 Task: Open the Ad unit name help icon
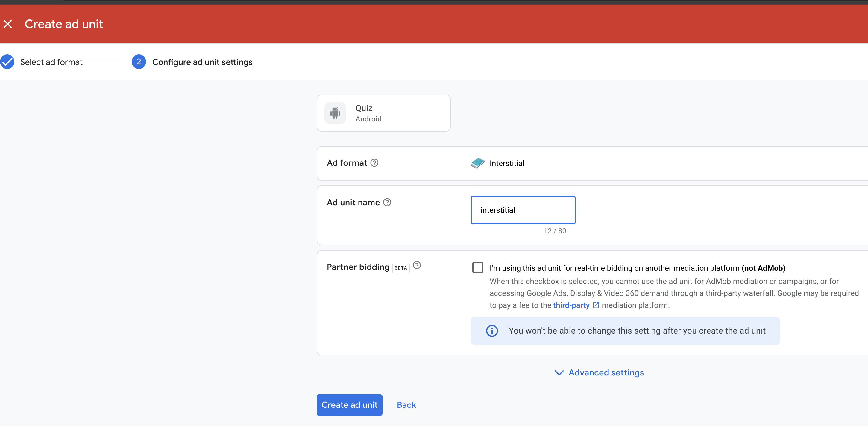click(387, 203)
